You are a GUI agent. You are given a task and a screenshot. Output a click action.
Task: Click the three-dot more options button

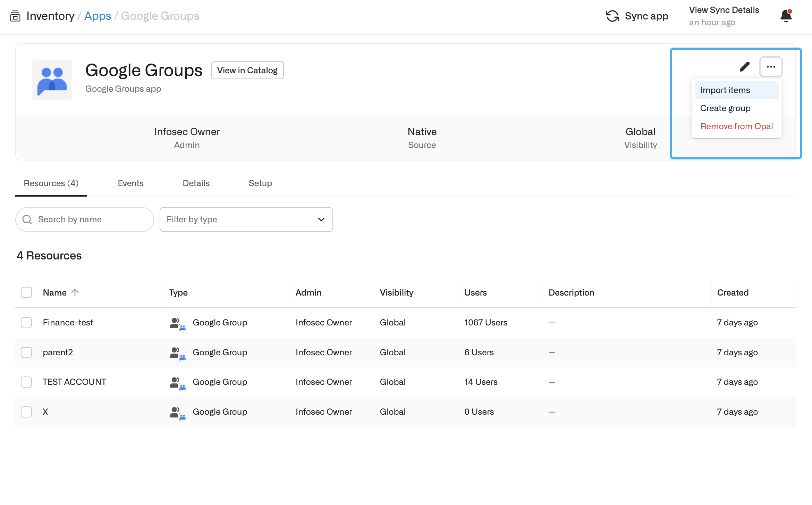771,67
